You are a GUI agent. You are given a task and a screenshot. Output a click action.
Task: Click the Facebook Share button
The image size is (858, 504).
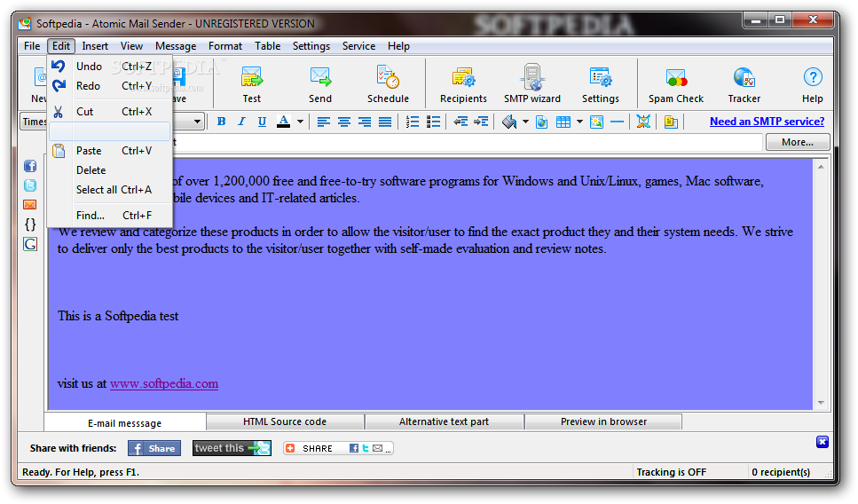coord(154,448)
